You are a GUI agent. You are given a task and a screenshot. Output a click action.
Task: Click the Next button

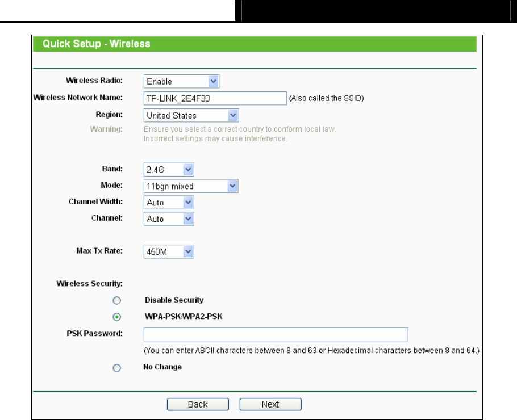tap(270, 404)
